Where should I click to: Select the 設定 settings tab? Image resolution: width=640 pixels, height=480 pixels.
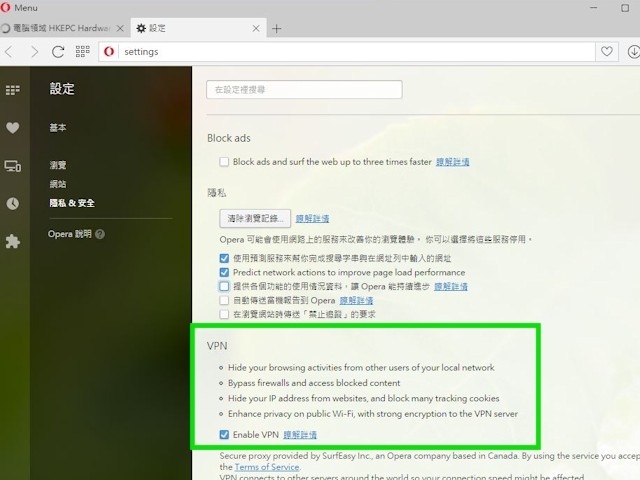tap(198, 28)
